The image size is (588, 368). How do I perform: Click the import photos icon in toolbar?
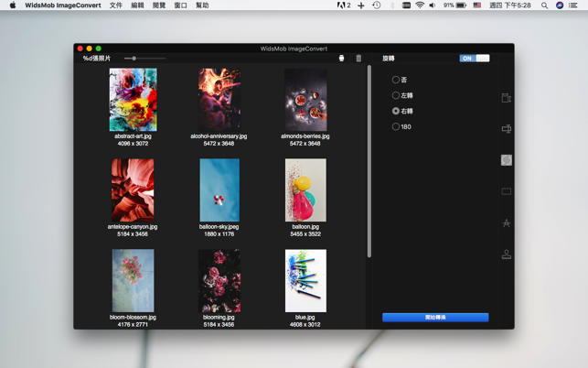click(x=341, y=59)
